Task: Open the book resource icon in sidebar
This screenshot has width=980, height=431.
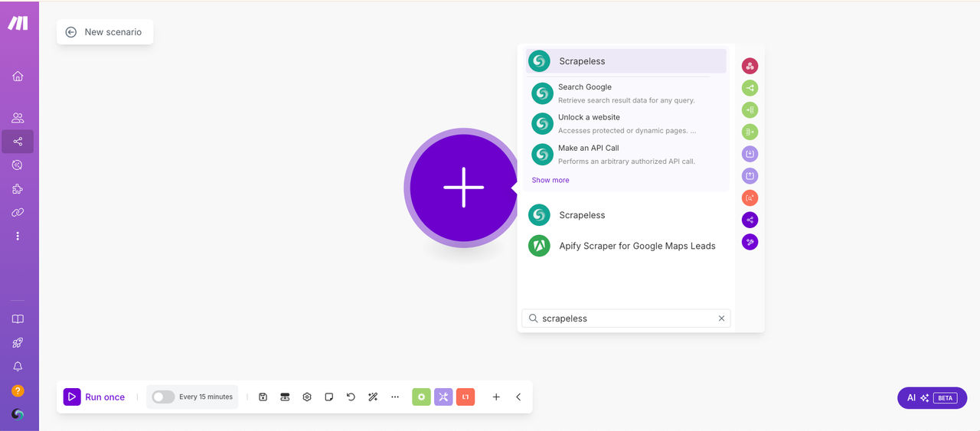Action: tap(18, 319)
